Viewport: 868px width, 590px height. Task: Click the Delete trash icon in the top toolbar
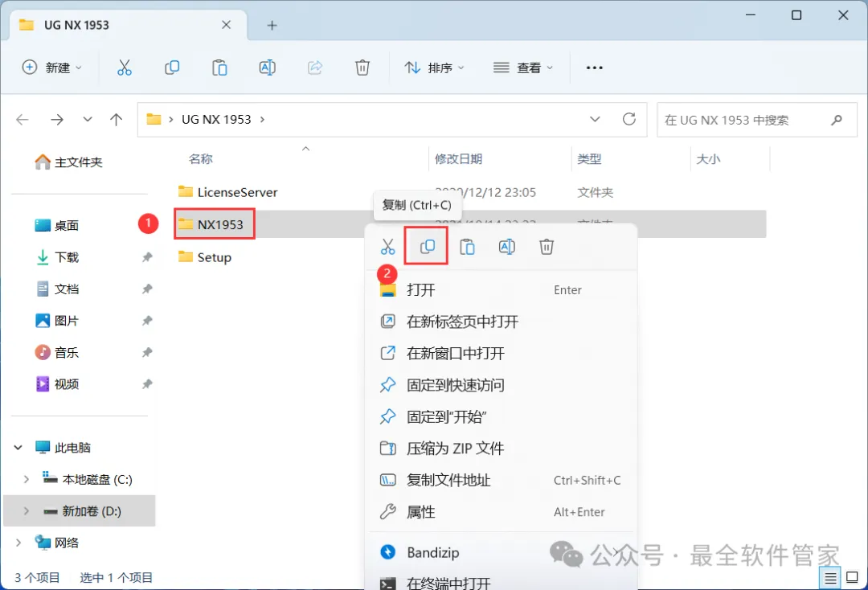tap(362, 68)
